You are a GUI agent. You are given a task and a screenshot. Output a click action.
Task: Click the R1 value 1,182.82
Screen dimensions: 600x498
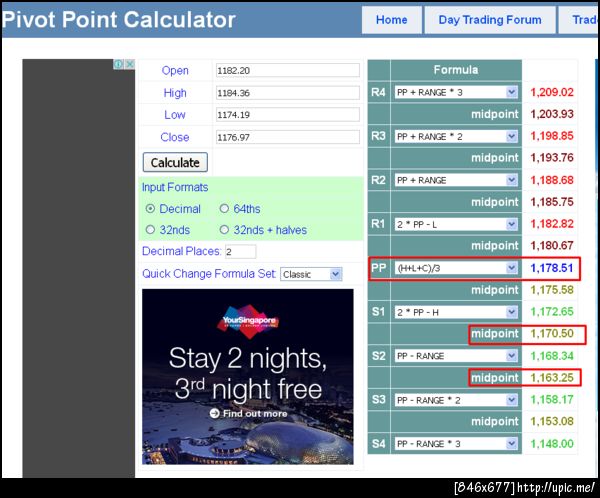click(x=552, y=224)
